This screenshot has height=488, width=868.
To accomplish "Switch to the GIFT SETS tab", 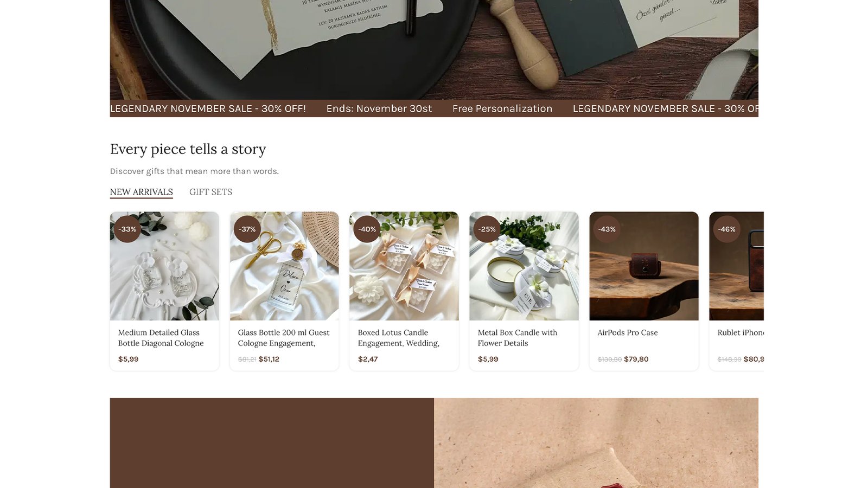I will [210, 192].
